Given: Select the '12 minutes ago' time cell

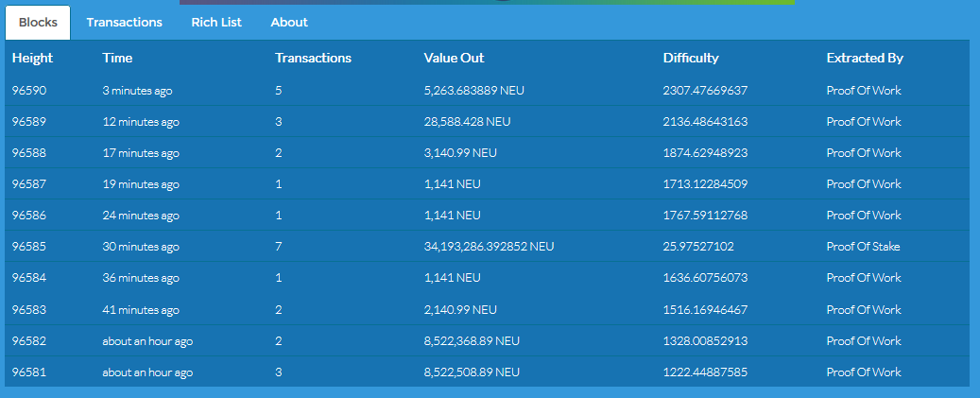Looking at the screenshot, I should (x=141, y=122).
